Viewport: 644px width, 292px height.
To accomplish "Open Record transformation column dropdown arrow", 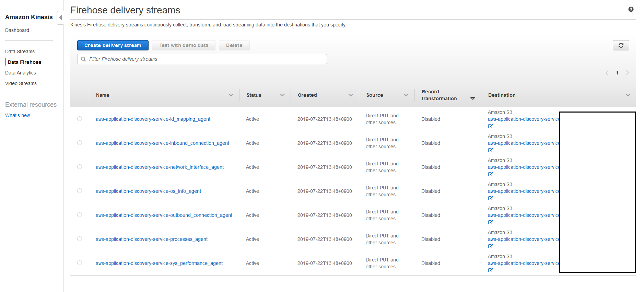I will click(x=472, y=98).
